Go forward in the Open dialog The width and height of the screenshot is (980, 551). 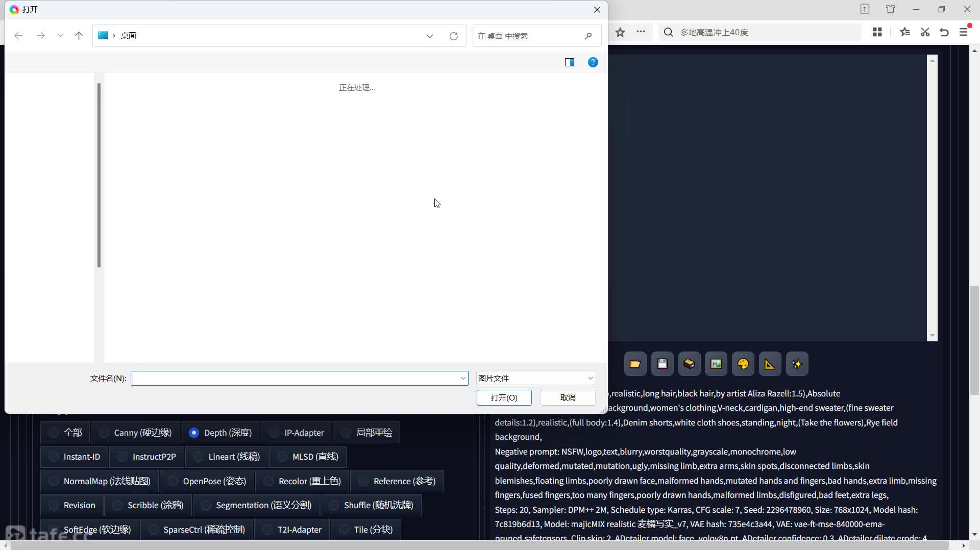point(41,36)
